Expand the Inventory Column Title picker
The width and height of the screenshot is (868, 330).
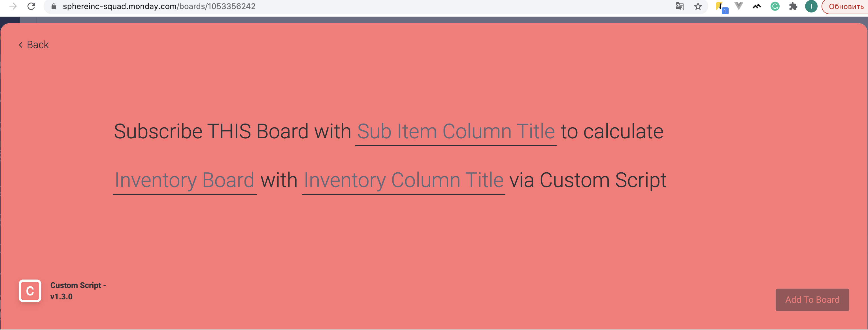tap(403, 180)
